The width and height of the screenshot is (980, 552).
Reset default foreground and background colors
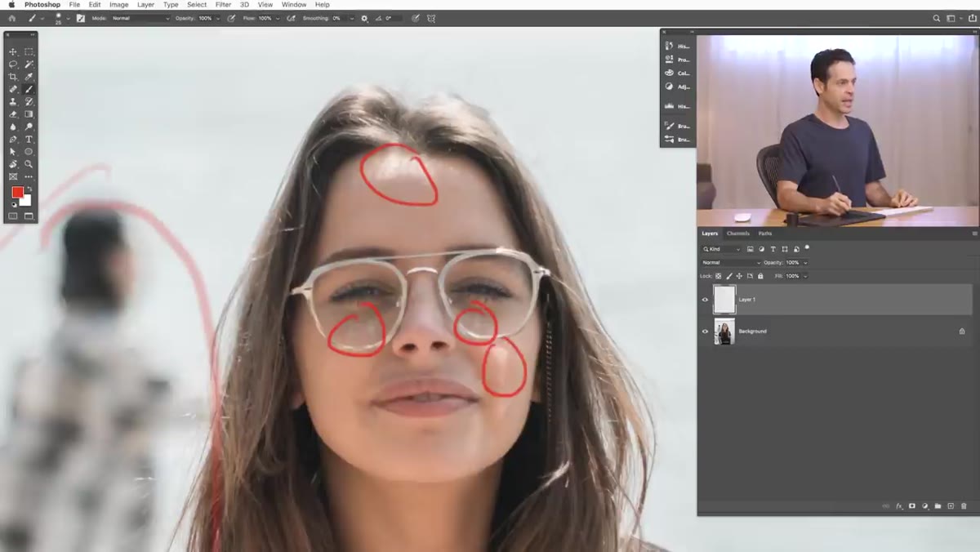tap(14, 204)
